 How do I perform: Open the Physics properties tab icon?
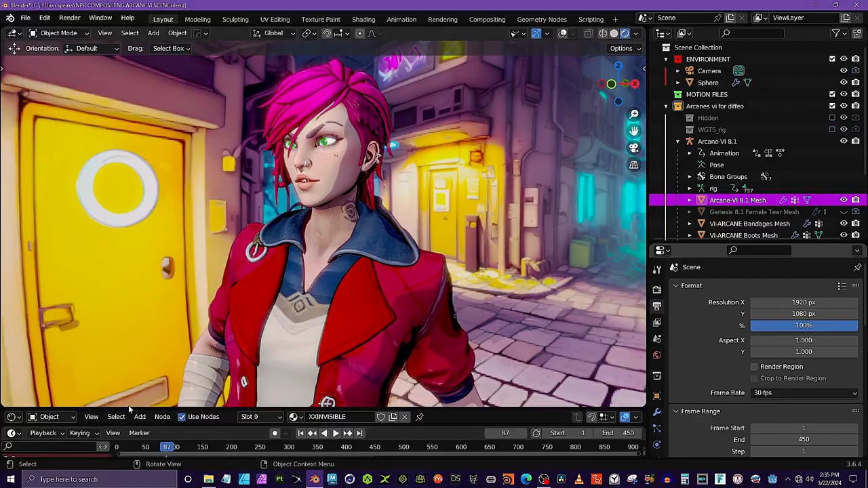coord(656,445)
